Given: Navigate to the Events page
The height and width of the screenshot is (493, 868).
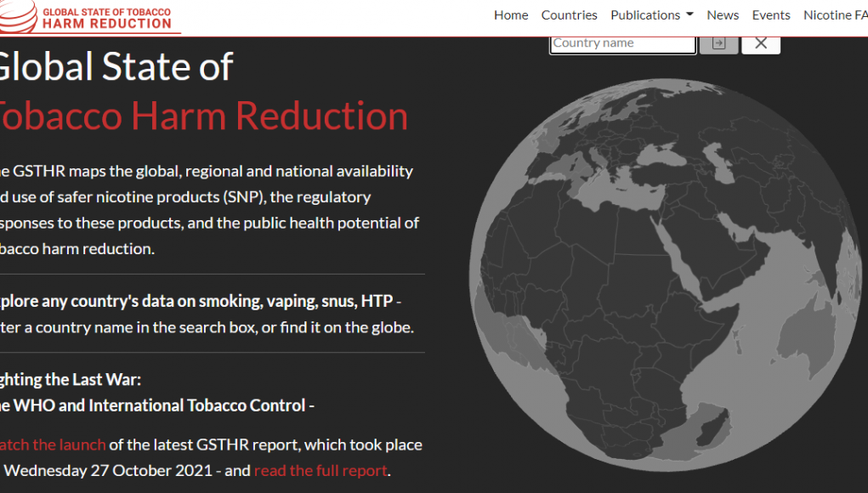Looking at the screenshot, I should [x=771, y=15].
